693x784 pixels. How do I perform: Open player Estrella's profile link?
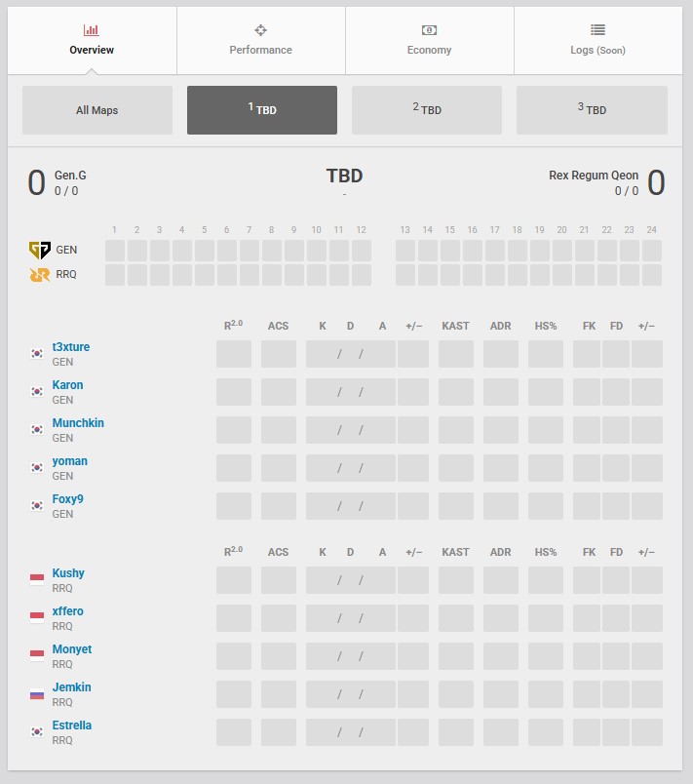[x=72, y=725]
